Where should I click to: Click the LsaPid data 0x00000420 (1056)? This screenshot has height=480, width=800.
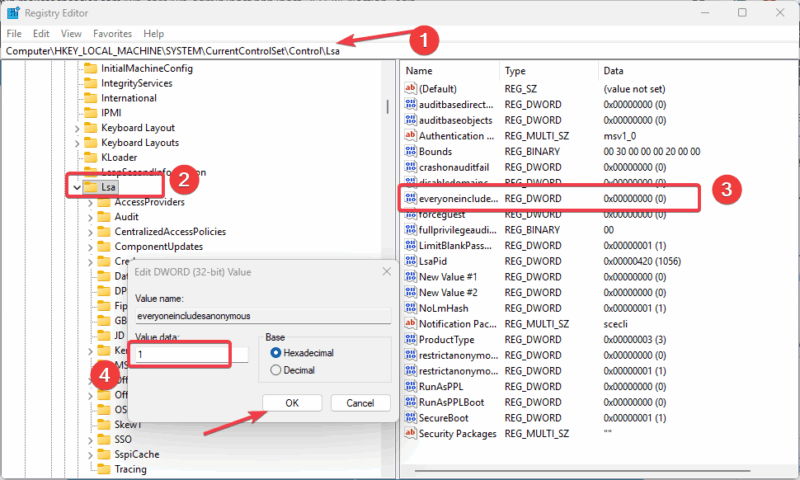click(642, 261)
